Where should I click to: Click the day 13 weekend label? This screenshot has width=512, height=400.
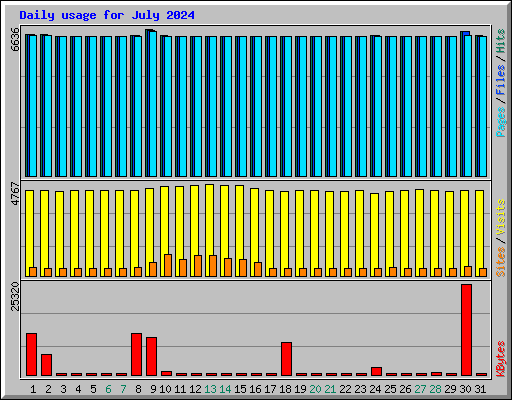210,389
